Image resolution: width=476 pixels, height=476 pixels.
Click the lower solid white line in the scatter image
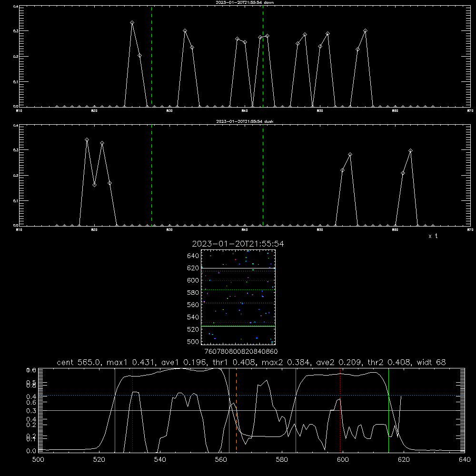coord(238,327)
